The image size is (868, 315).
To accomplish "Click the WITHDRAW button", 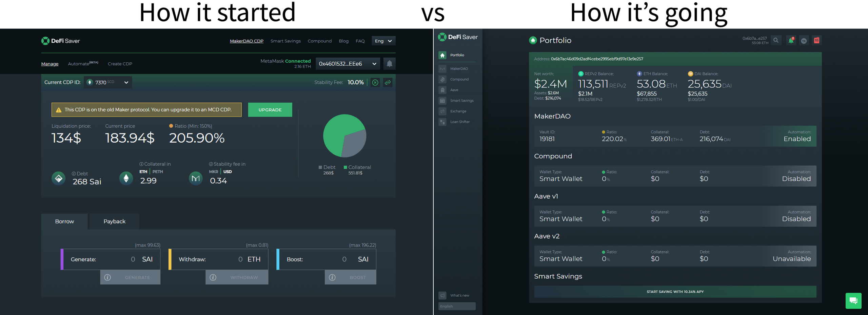I will [237, 277].
